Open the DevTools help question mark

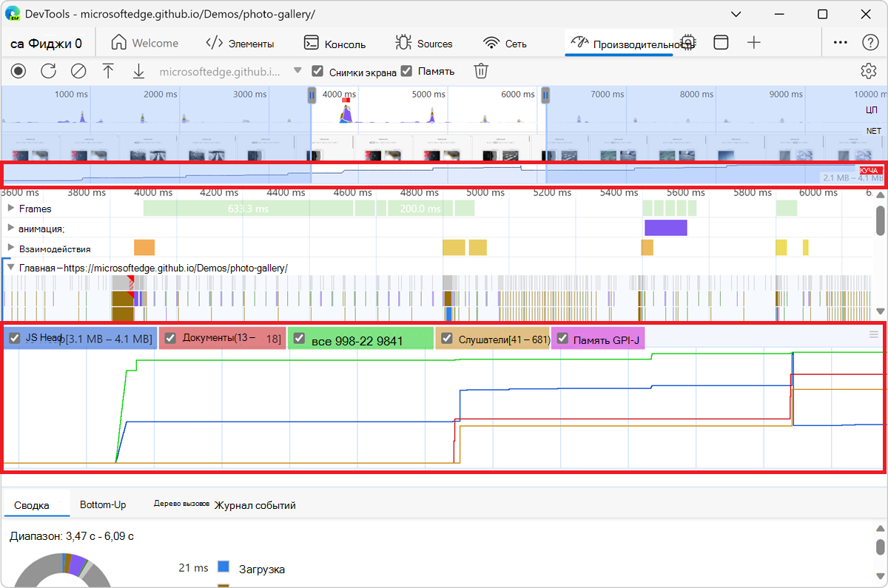click(x=870, y=43)
